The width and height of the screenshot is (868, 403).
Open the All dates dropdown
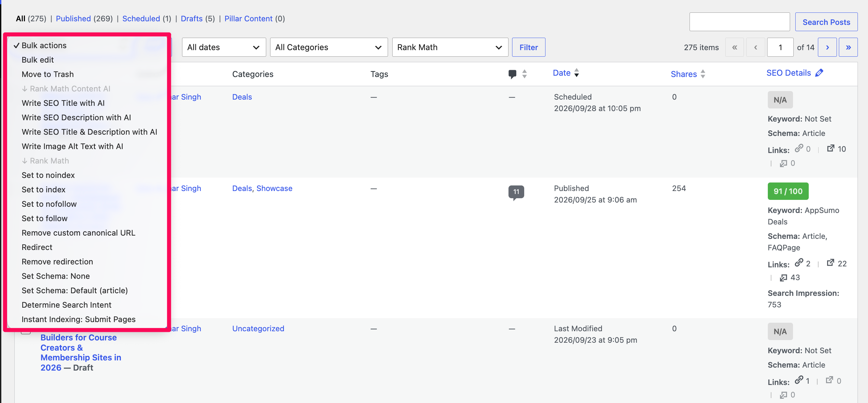pyautogui.click(x=224, y=48)
